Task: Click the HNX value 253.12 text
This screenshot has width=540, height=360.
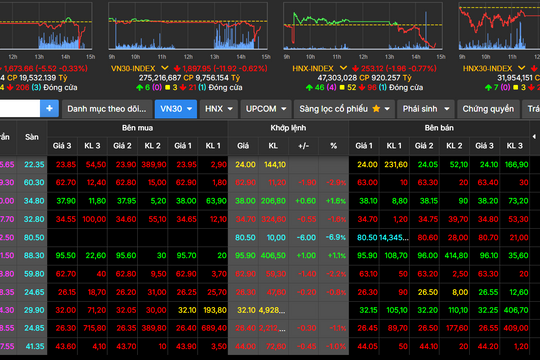Action: [x=372, y=68]
